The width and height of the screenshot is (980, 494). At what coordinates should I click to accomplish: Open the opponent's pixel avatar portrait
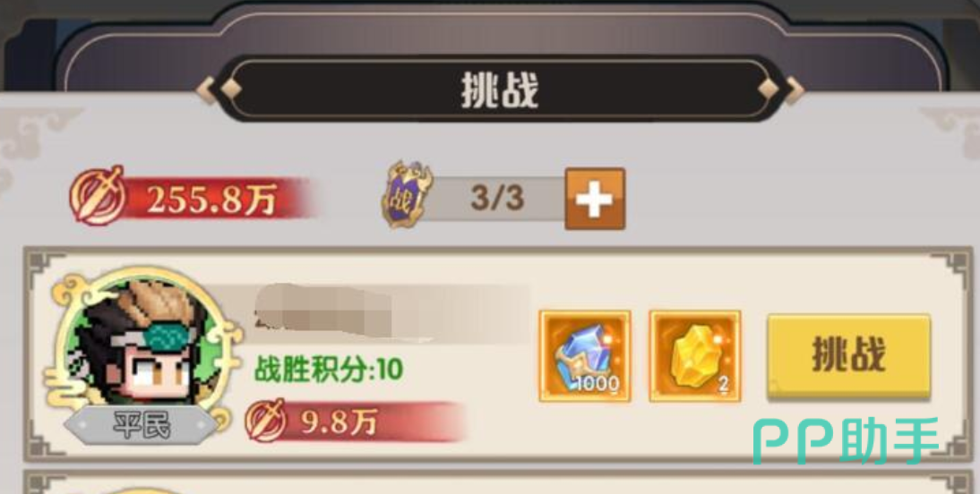coord(142,347)
